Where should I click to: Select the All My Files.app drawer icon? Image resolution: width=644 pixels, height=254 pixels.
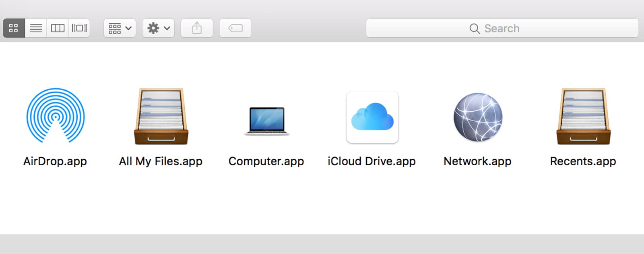coord(161,117)
